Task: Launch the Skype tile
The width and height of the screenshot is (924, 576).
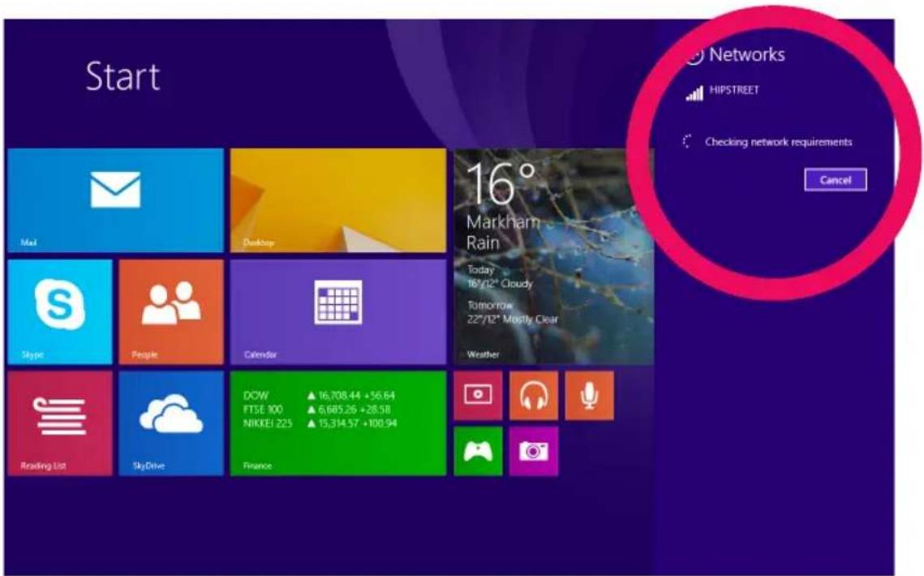Action: pos(60,312)
